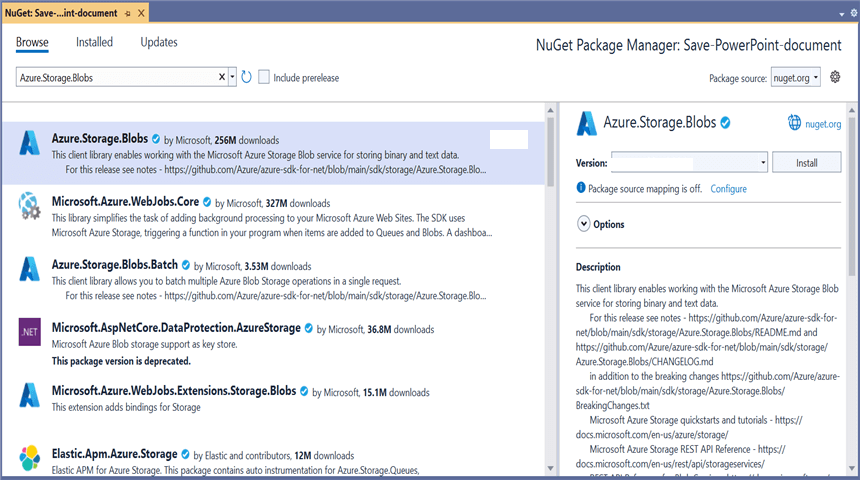Open window options gear at top right
The width and height of the screenshot is (860, 480).
pyautogui.click(x=854, y=13)
